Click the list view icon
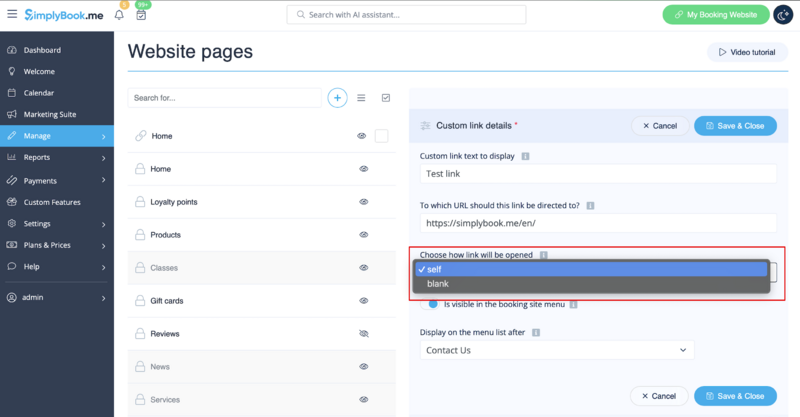Viewport: 800px width, 417px height. click(361, 97)
